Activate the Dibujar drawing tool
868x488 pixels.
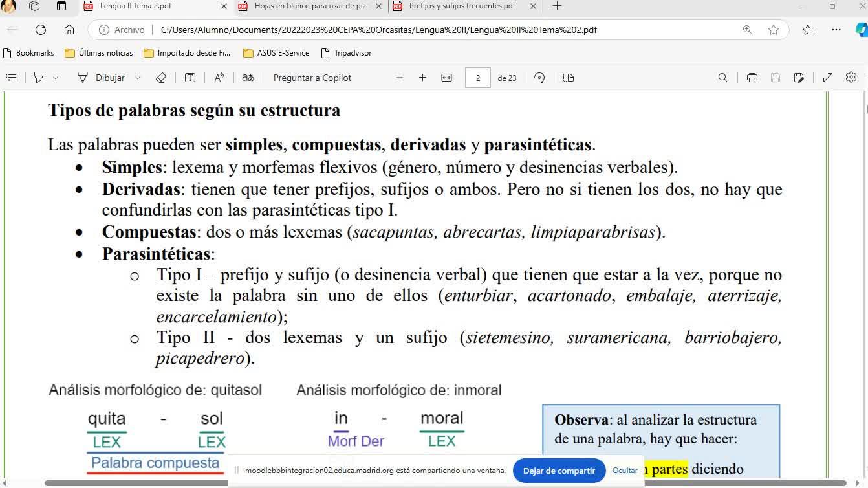pos(101,78)
